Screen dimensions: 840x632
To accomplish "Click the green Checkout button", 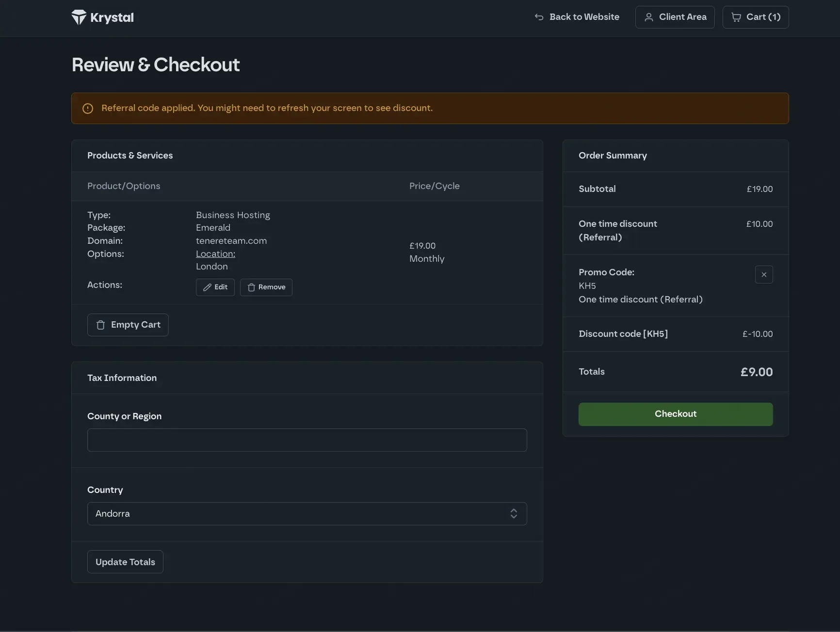I will (x=675, y=414).
